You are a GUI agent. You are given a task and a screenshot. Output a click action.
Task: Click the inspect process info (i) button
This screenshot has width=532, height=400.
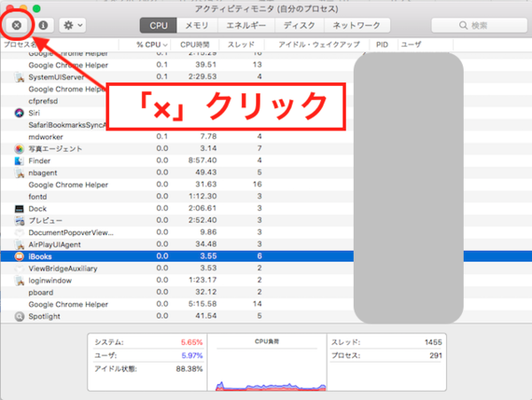pyautogui.click(x=43, y=26)
